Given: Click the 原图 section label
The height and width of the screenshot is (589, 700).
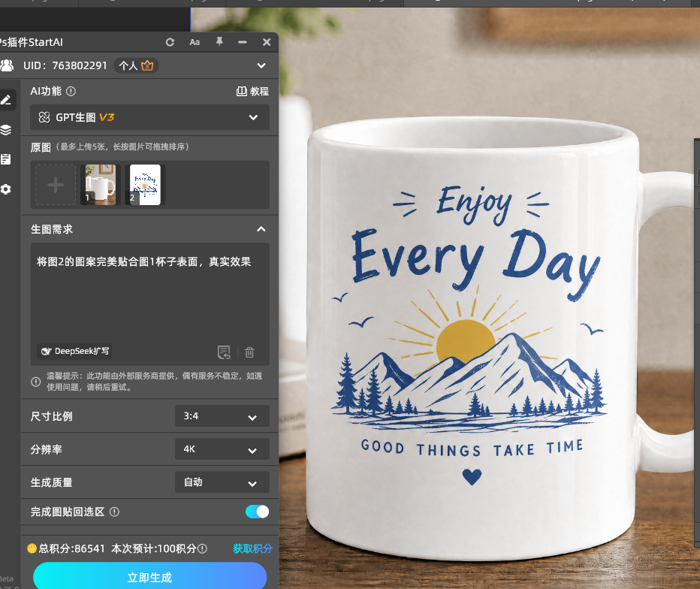Looking at the screenshot, I should pyautogui.click(x=41, y=147).
